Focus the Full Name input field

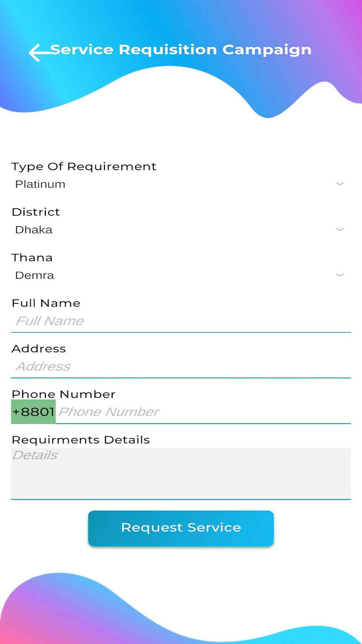pos(181,321)
